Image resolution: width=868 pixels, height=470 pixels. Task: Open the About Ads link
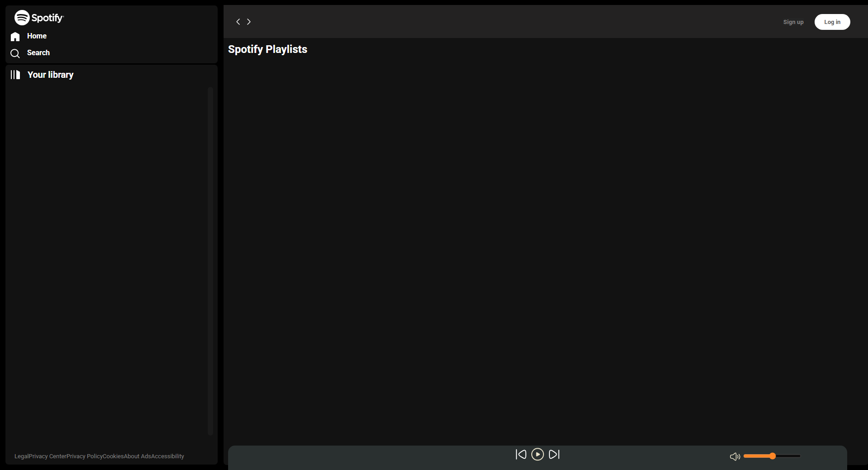[138, 456]
